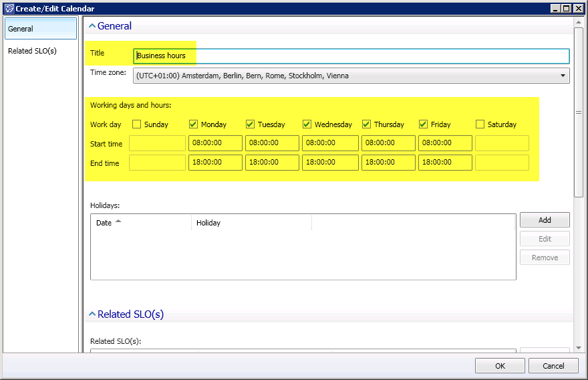Click Monday start time field
The width and height of the screenshot is (588, 380).
click(215, 143)
